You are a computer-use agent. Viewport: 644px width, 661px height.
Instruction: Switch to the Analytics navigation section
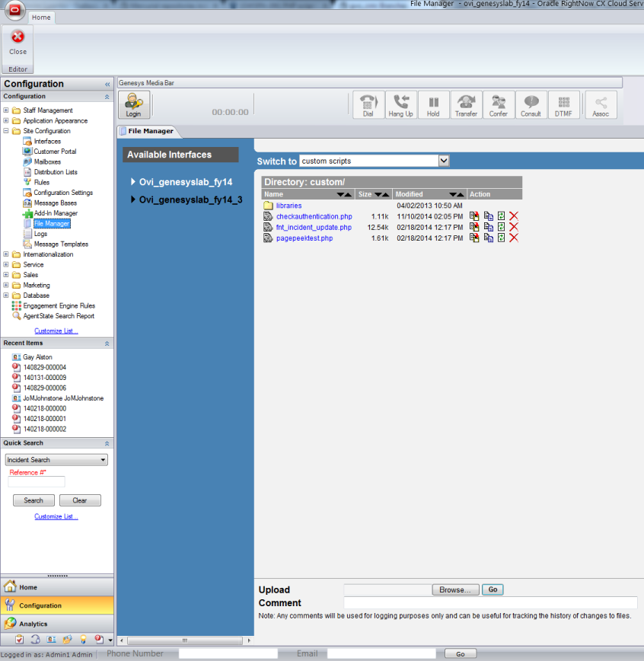click(33, 624)
